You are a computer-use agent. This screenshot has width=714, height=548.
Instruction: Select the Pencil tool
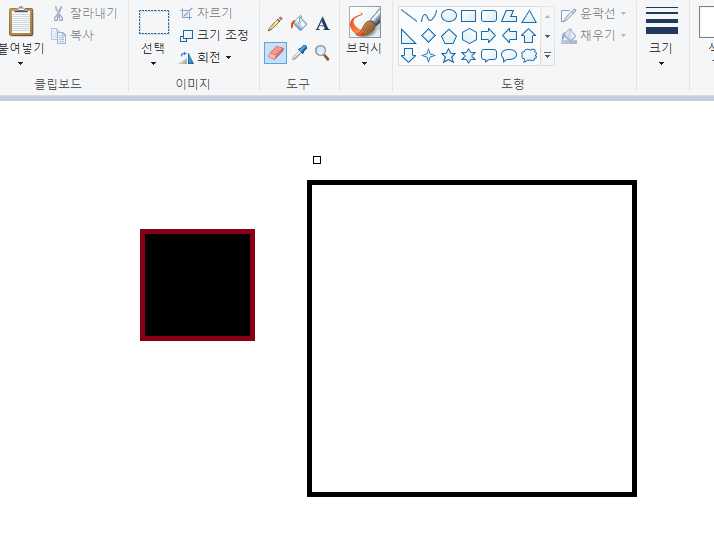[275, 24]
